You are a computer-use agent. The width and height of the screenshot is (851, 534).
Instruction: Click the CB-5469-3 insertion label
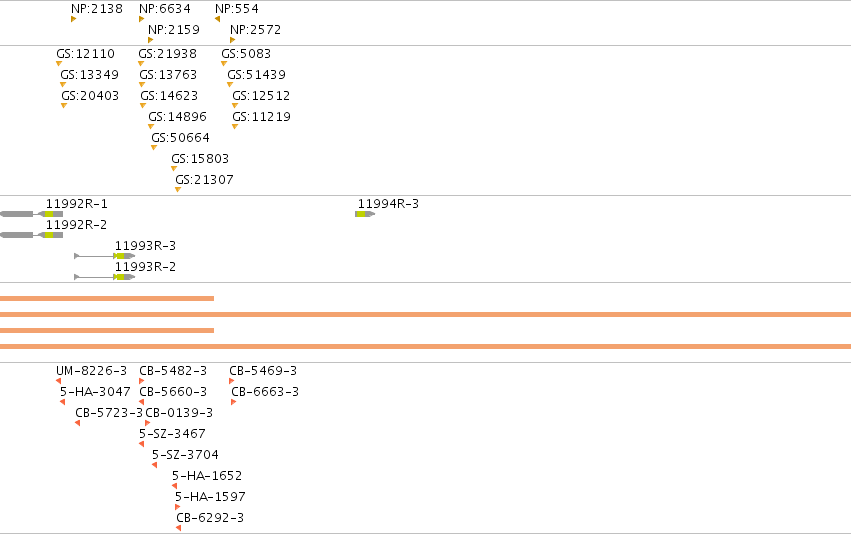tap(263, 371)
